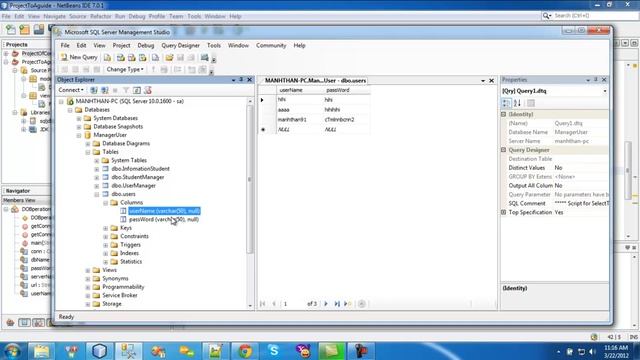This screenshot has height=360, width=640.
Task: Open the Query1.dtq object dropdown in Properties
Action: pos(604,91)
